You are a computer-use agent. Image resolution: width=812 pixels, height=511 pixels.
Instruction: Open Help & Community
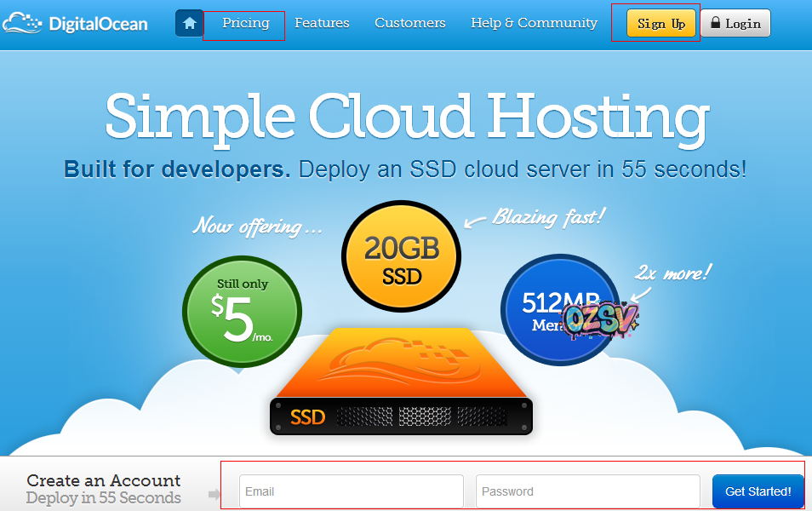coord(534,23)
